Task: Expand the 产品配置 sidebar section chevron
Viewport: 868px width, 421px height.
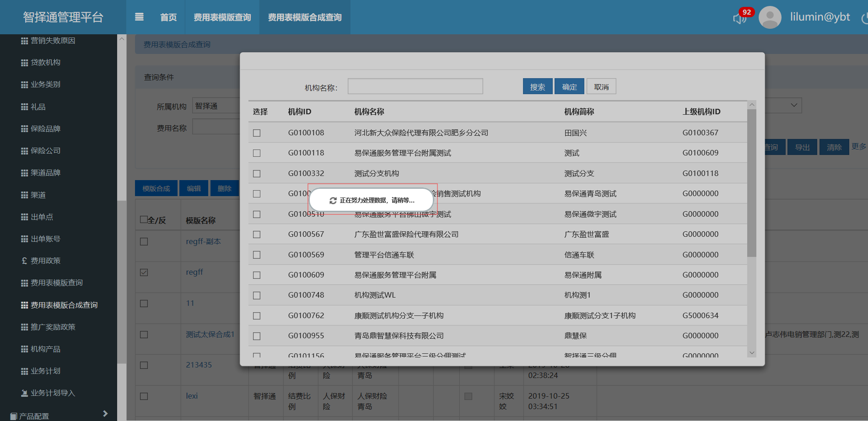Action: click(x=105, y=414)
